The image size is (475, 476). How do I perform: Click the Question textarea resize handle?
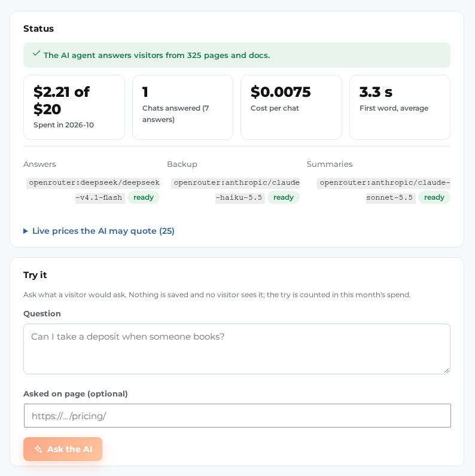(446, 370)
